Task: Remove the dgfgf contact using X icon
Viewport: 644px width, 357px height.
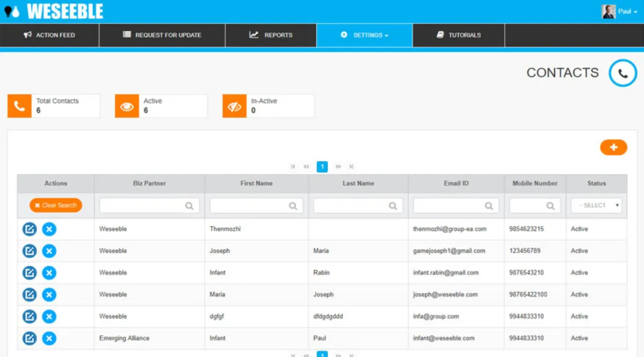Action: tap(49, 316)
